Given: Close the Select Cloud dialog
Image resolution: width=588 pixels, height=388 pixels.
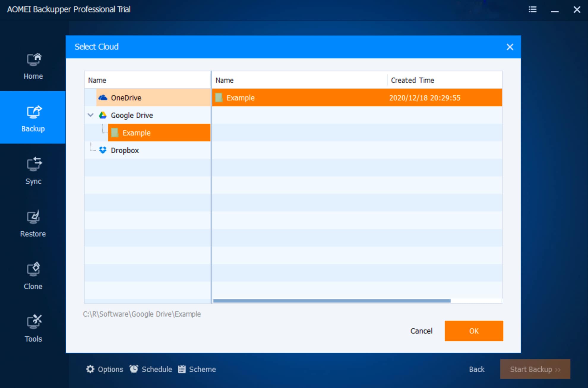Looking at the screenshot, I should click(x=510, y=47).
